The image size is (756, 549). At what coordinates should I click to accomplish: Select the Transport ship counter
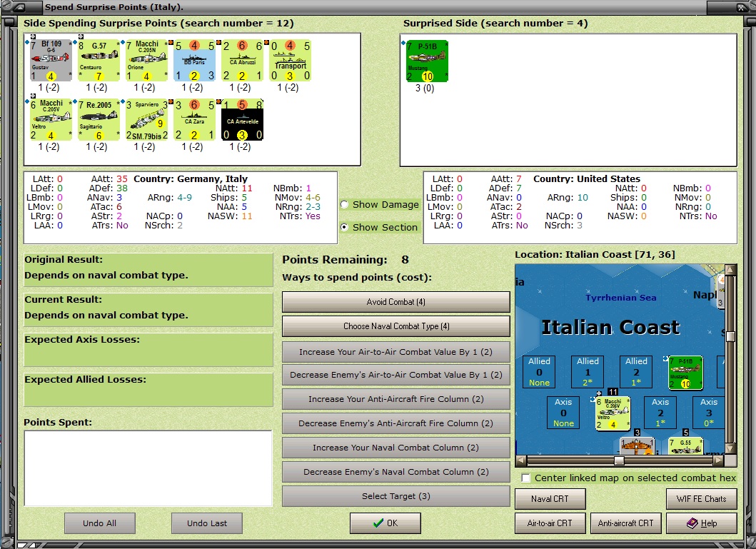pyautogui.click(x=291, y=60)
